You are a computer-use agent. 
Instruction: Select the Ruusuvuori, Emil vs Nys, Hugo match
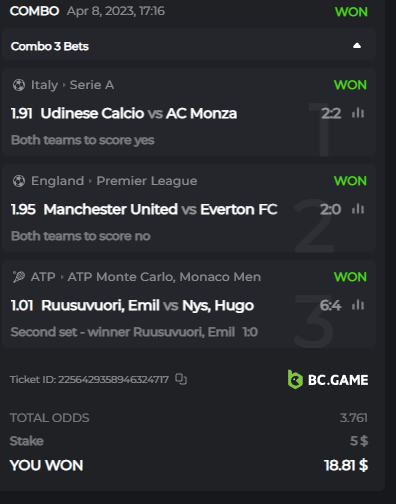[148, 305]
